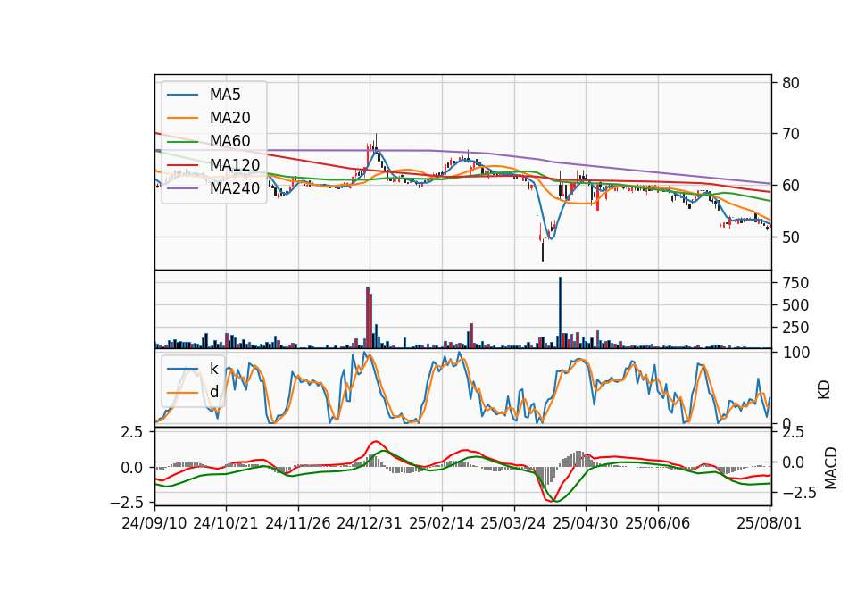The image size is (857, 616).
Task: Click the 24/09/10 date axis label
Action: pos(154,523)
